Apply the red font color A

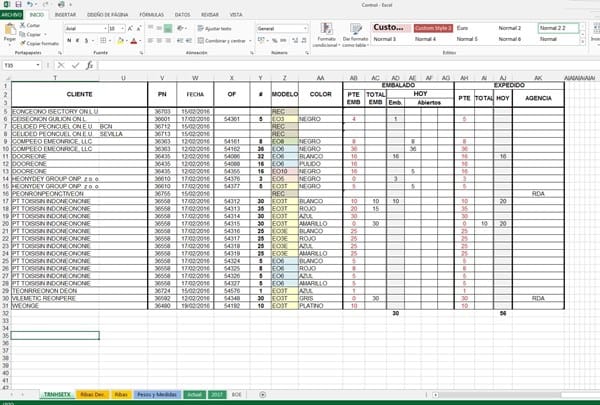pyautogui.click(x=134, y=41)
